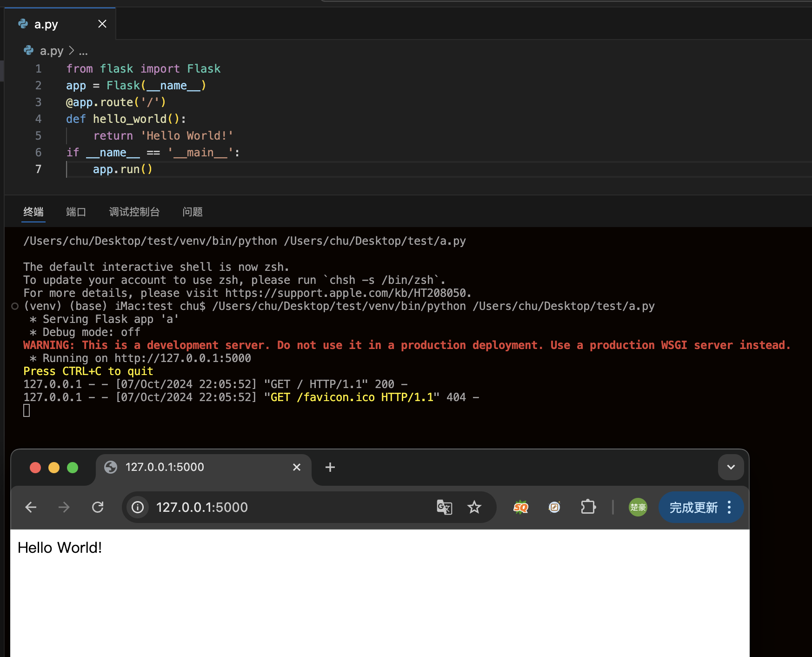
Task: Click the green profile avatar
Action: pos(638,507)
